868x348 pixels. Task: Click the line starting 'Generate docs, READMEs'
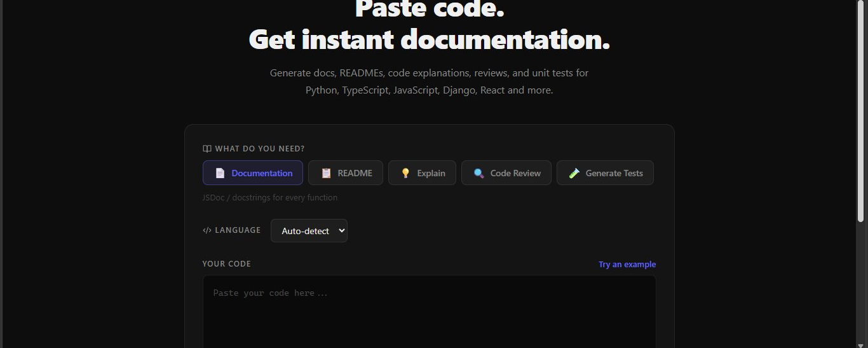tap(430, 73)
